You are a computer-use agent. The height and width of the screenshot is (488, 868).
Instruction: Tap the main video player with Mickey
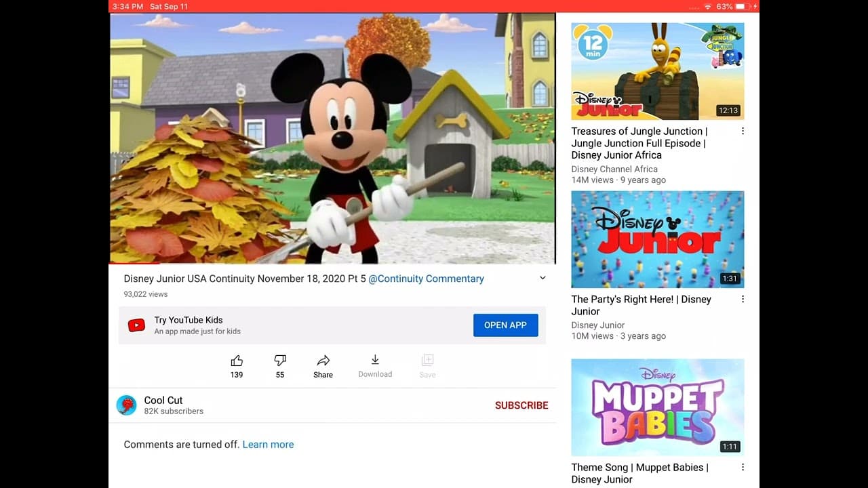pyautogui.click(x=332, y=138)
